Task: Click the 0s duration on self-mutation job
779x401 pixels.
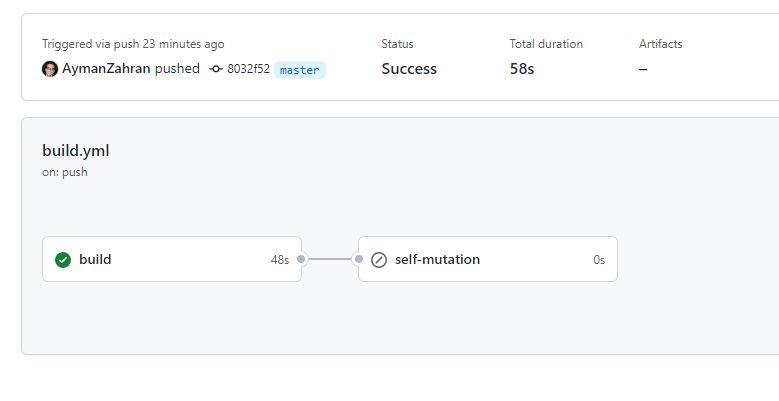Action: click(598, 260)
